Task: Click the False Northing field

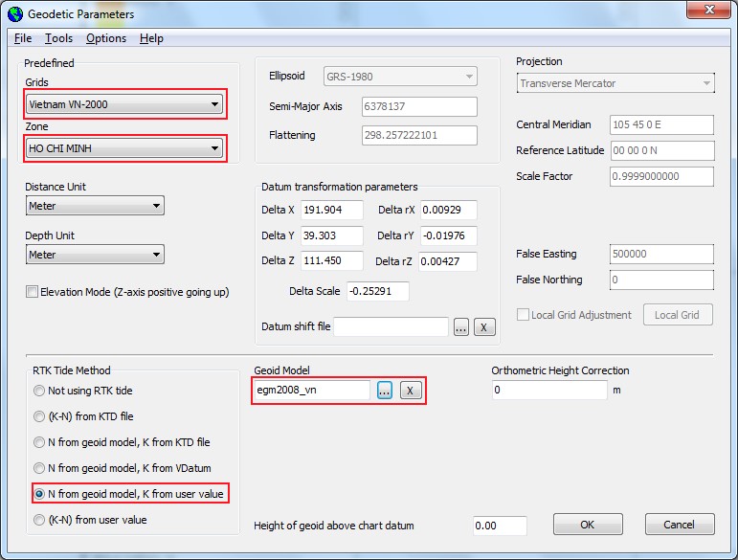Action: [661, 280]
